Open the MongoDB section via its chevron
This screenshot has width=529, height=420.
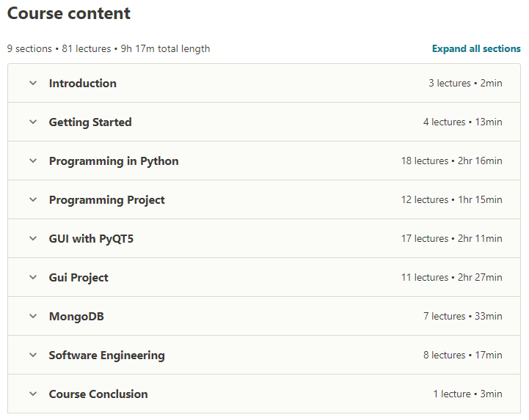point(33,316)
